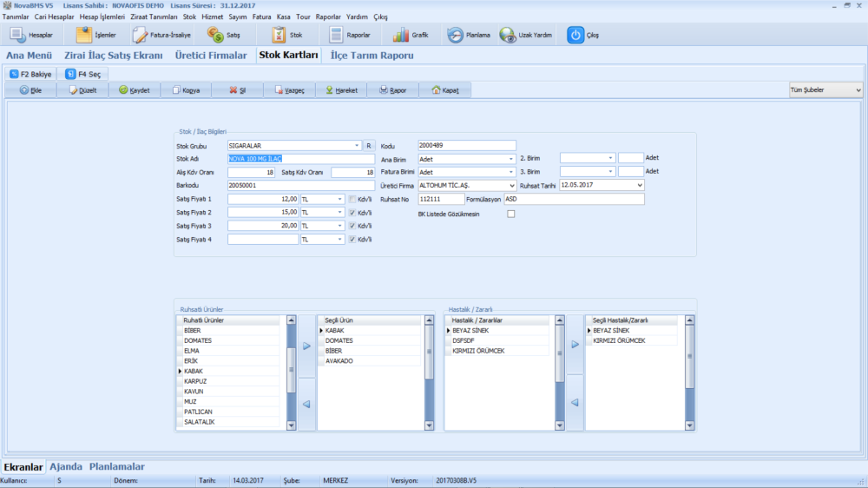This screenshot has width=868, height=488.
Task: Click Ekle to add a record
Action: pos(31,89)
